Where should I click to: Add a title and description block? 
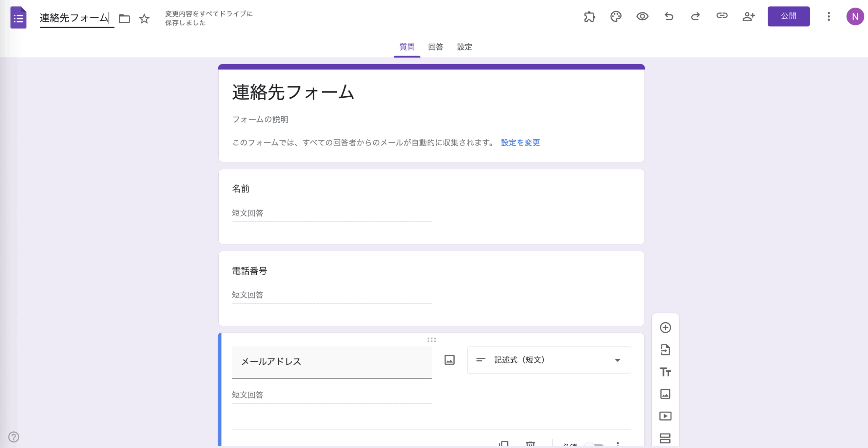(x=665, y=372)
